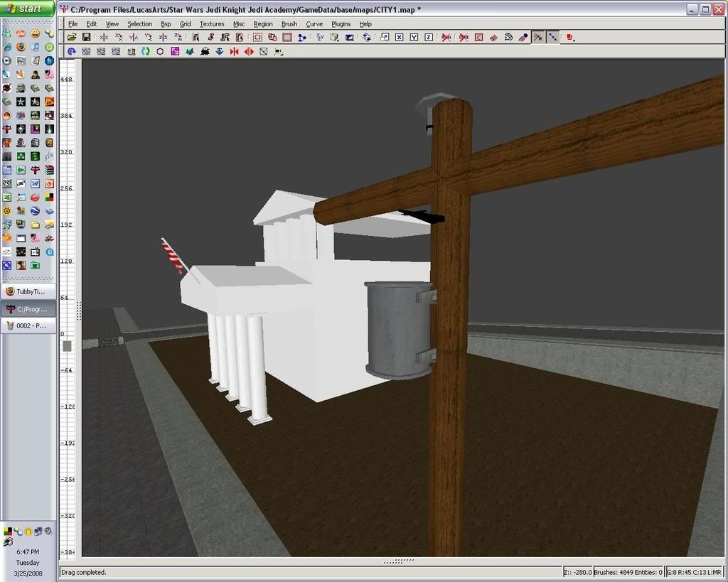Rotate selection around X axis
The height and width of the screenshot is (582, 728).
[x=119, y=37]
